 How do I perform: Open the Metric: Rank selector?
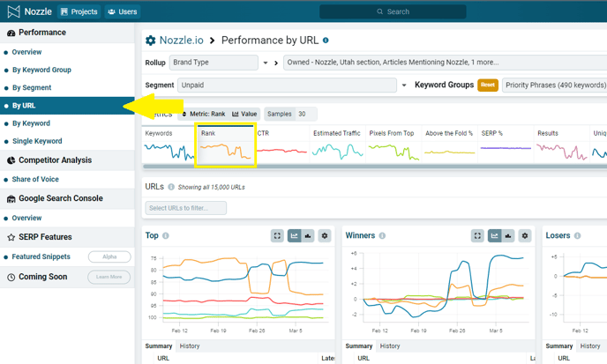coord(204,114)
